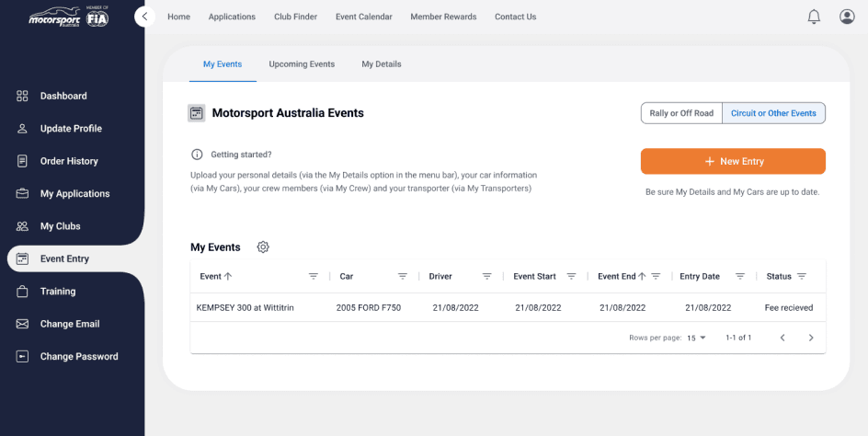Screen dimensions: 868x436
Task: Open the user account profile icon
Action: tap(847, 17)
